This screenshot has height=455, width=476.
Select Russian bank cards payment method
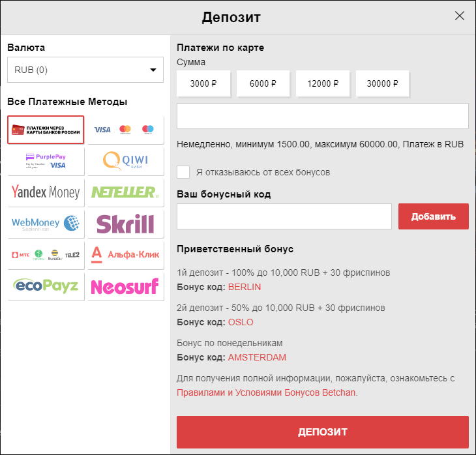(x=46, y=130)
